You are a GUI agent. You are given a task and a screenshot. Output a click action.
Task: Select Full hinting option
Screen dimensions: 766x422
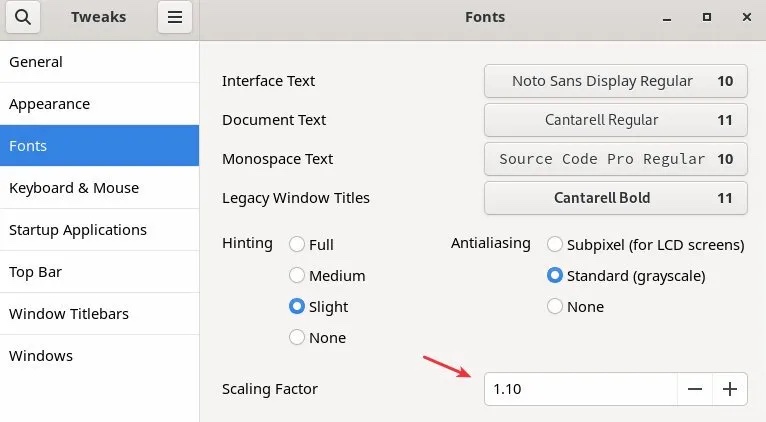click(x=297, y=244)
